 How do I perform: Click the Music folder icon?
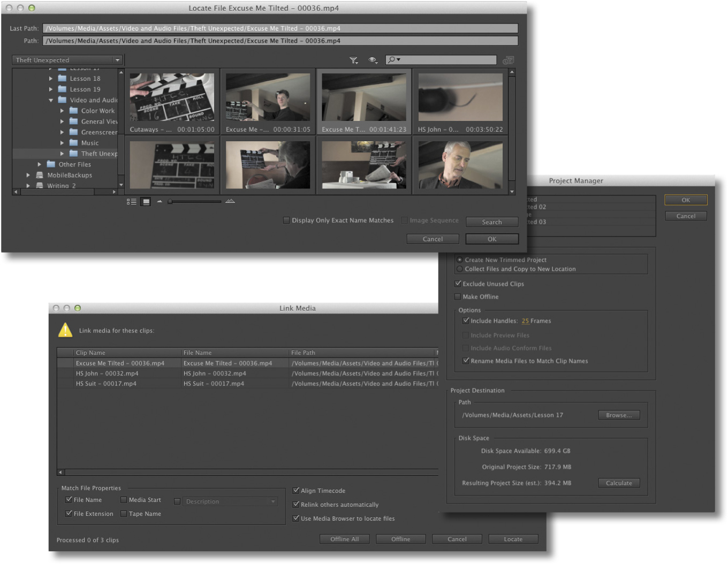(74, 142)
